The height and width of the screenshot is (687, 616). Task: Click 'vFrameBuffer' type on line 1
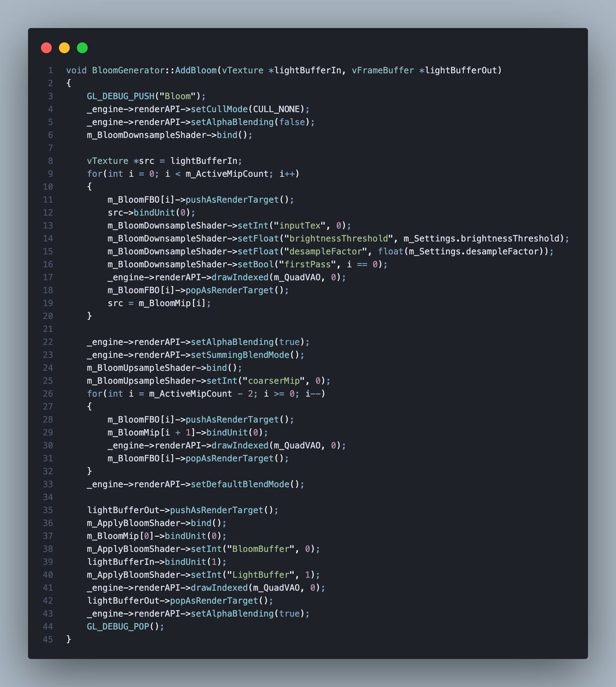tap(383, 70)
